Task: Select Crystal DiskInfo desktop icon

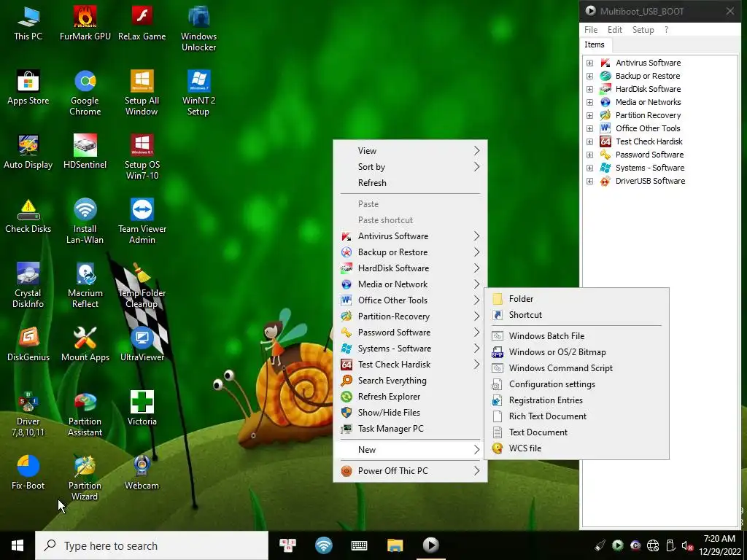Action: 28,285
